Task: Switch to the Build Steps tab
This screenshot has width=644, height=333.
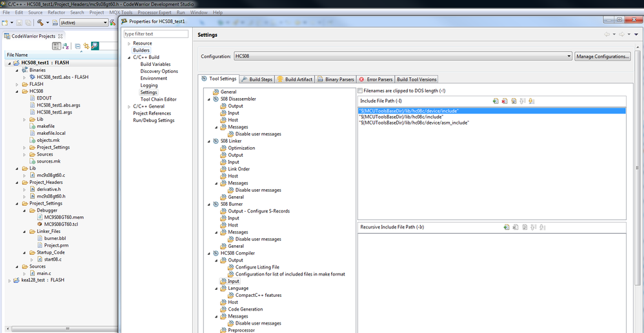Action: click(x=257, y=79)
